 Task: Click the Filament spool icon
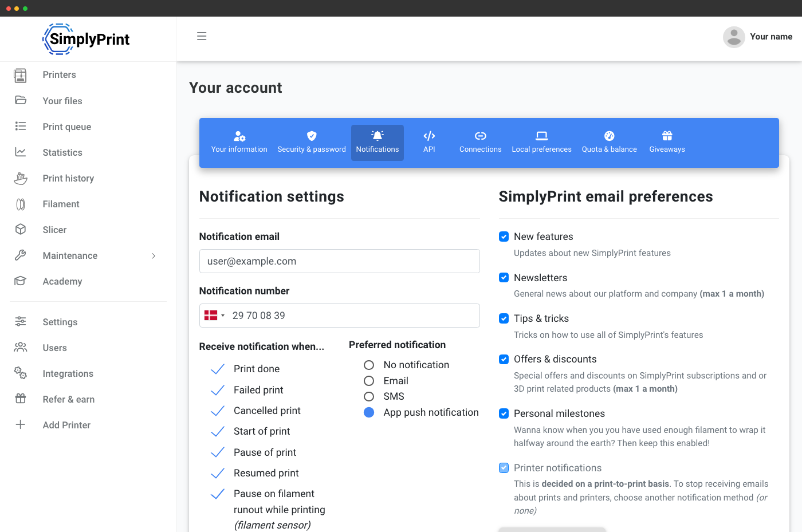[x=21, y=204]
